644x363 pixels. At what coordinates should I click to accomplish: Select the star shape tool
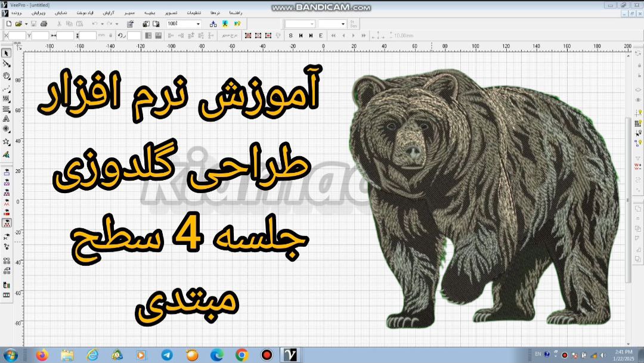[x=7, y=142]
